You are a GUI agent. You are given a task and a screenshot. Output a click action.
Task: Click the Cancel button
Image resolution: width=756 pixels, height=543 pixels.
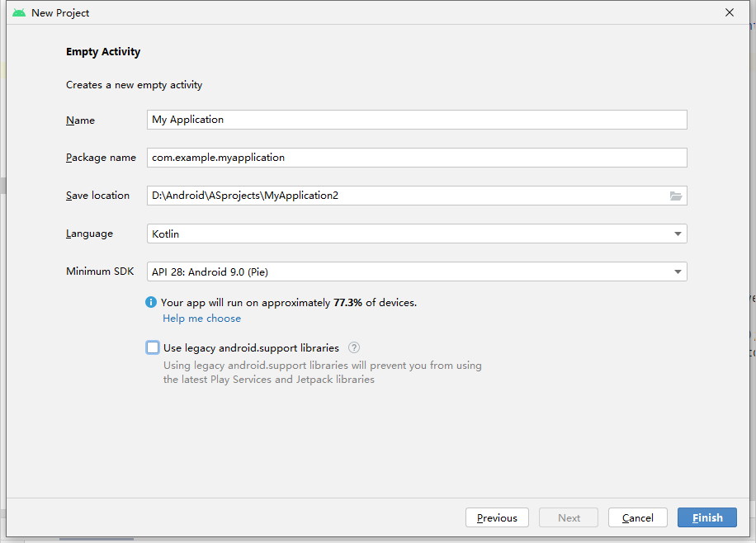pos(637,517)
